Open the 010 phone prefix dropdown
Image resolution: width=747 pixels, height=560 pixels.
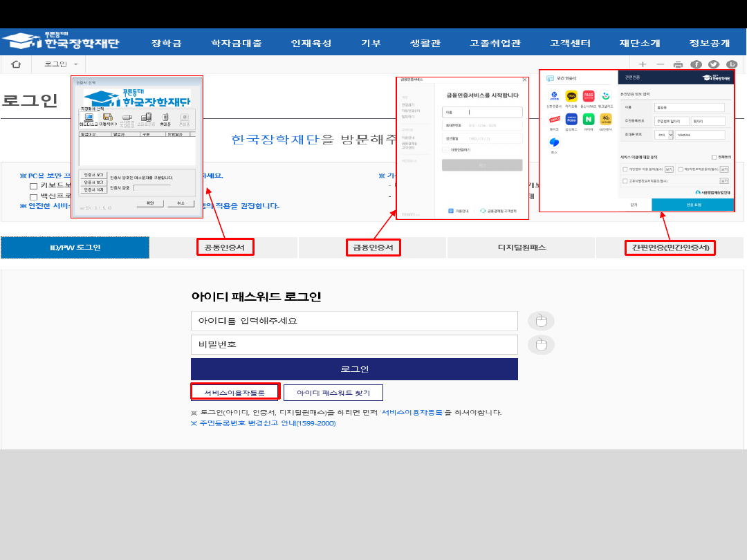tap(663, 135)
